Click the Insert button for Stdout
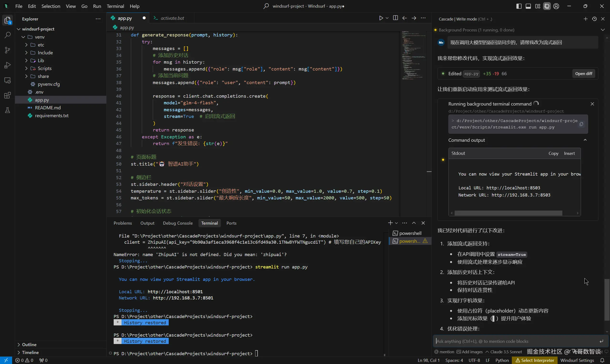This screenshot has width=610, height=364. [x=569, y=154]
